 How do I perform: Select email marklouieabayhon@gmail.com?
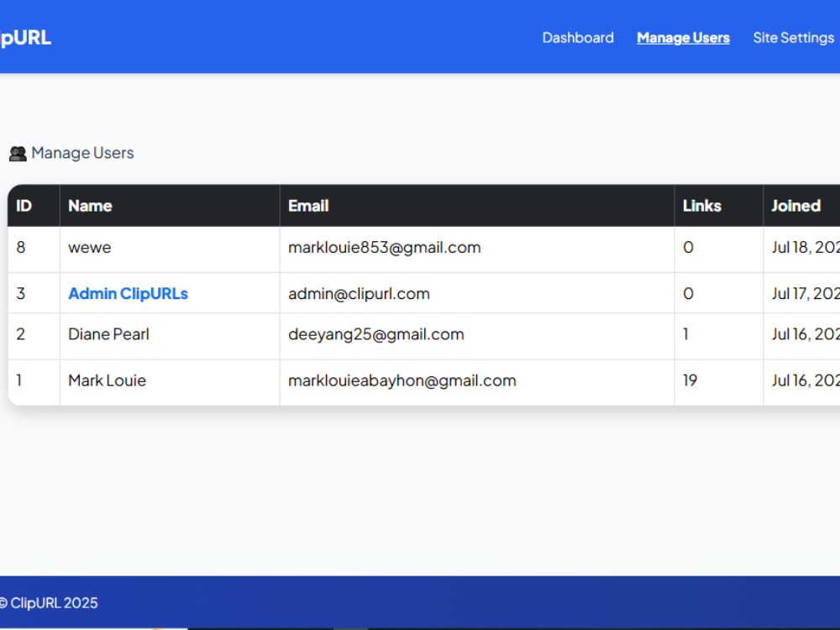coord(402,381)
